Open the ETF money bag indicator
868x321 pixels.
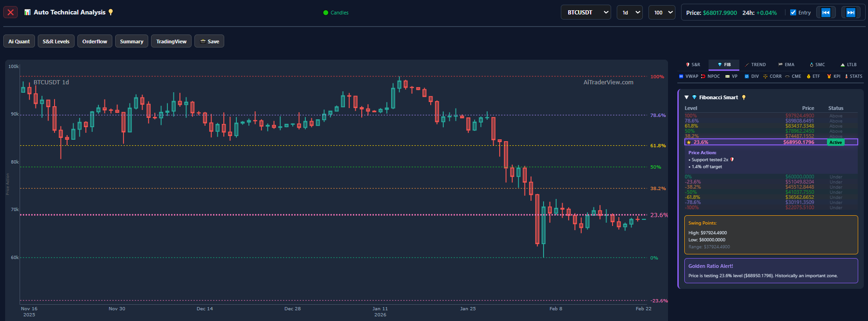[813, 76]
